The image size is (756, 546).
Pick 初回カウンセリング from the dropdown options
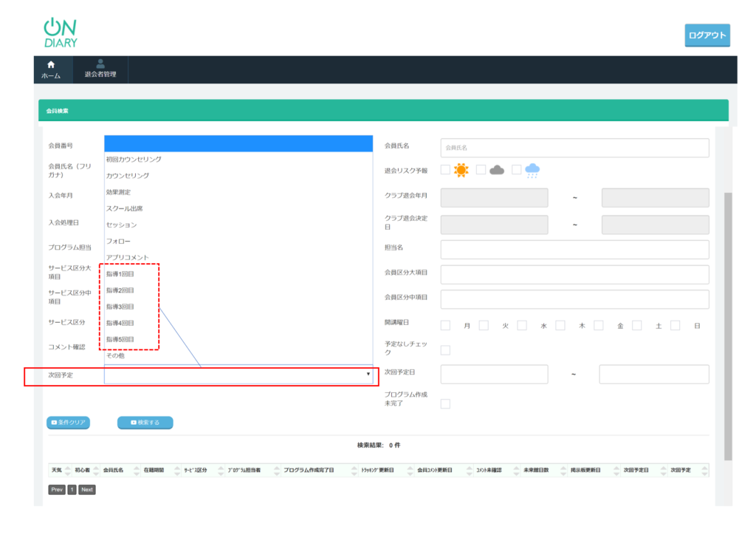134,160
